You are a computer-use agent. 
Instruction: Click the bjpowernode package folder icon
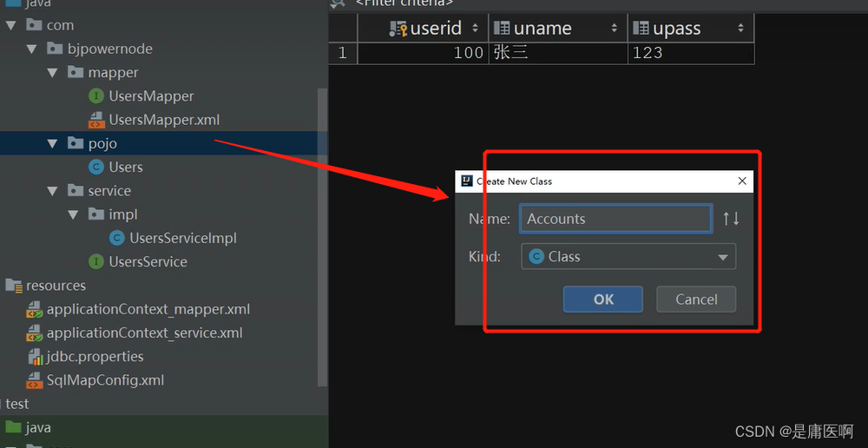pyautogui.click(x=55, y=49)
